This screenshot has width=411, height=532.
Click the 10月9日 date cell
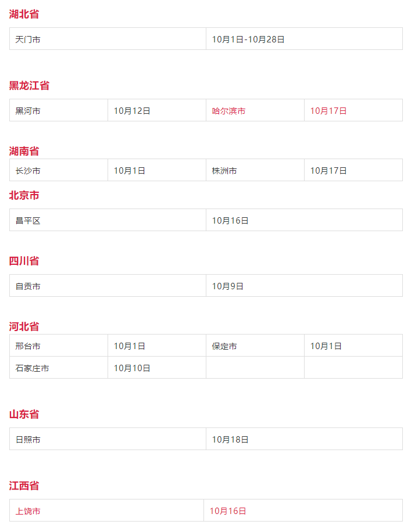pyautogui.click(x=228, y=286)
